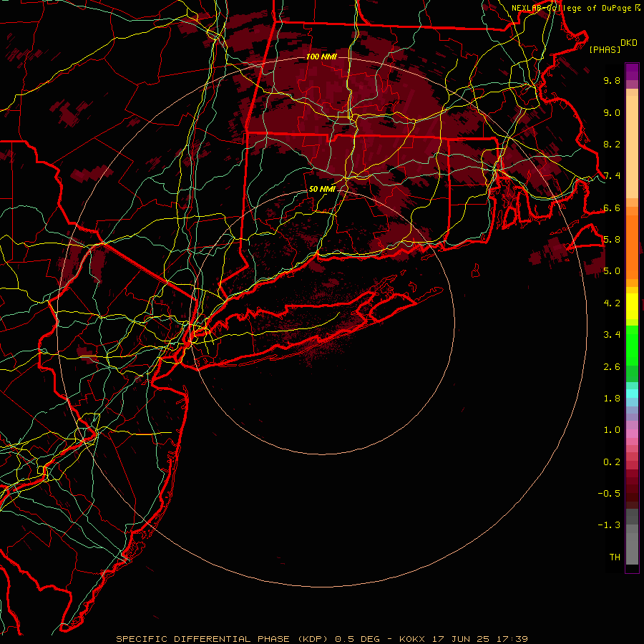Click the 1.0 legend value
The height and width of the screenshot is (644, 644).
612,430
